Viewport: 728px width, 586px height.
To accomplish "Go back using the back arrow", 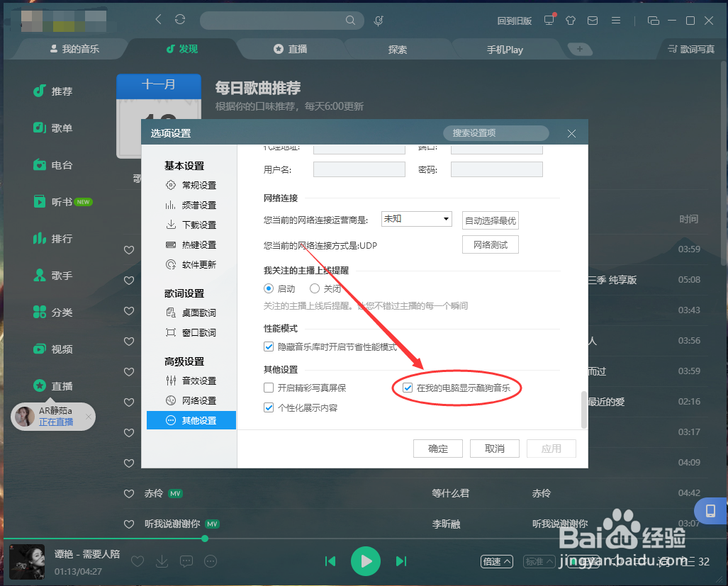I will 158,20.
